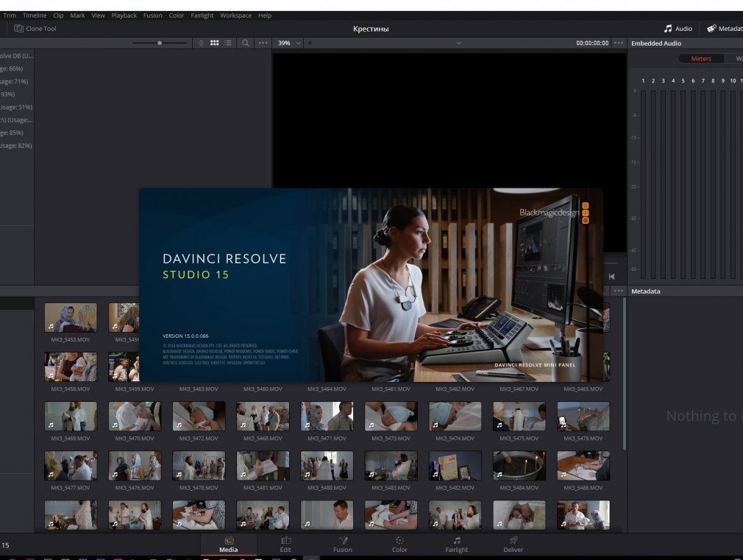The image size is (743, 560).
Task: Click the MK3_5463.MOV file name label
Action: (x=199, y=389)
